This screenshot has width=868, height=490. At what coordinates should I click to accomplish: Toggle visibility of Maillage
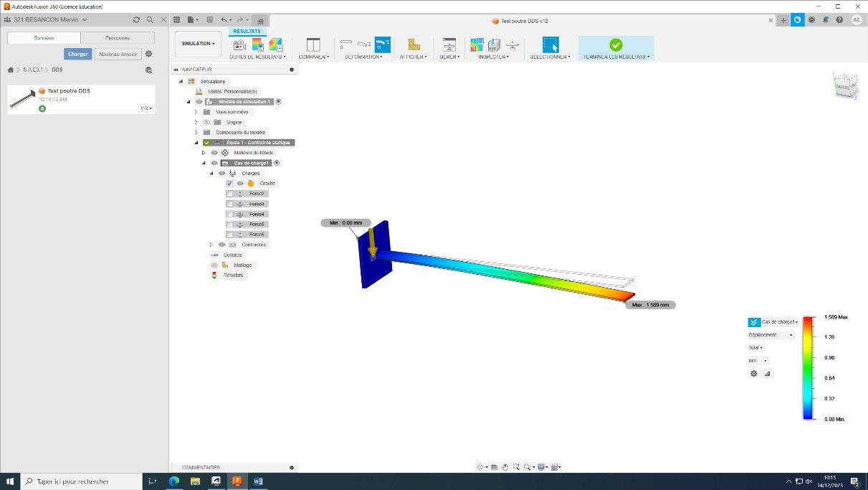(x=214, y=265)
